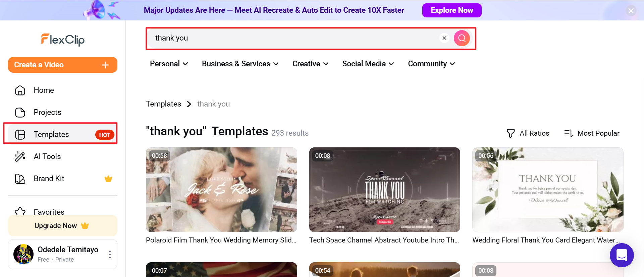Click the AI Tools magic wand icon
The height and width of the screenshot is (277, 644).
pos(20,157)
